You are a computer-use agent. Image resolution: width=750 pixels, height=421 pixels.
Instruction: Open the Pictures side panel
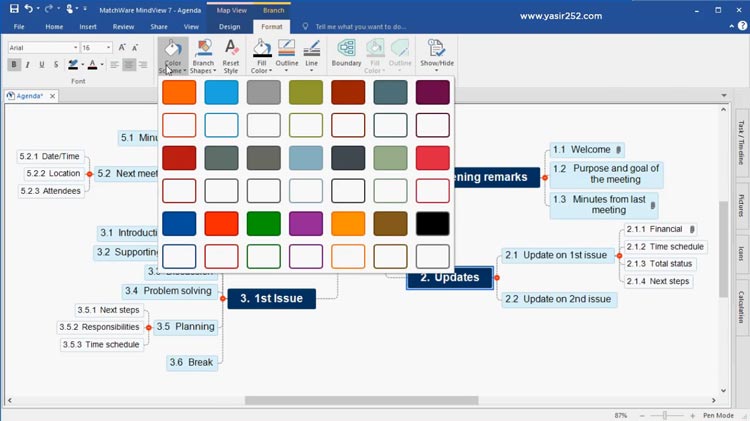[741, 206]
